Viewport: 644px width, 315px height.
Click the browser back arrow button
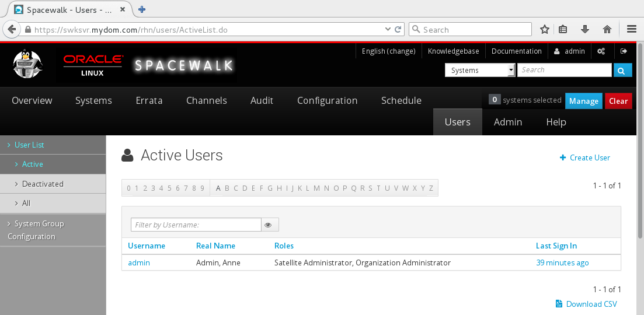(x=12, y=30)
